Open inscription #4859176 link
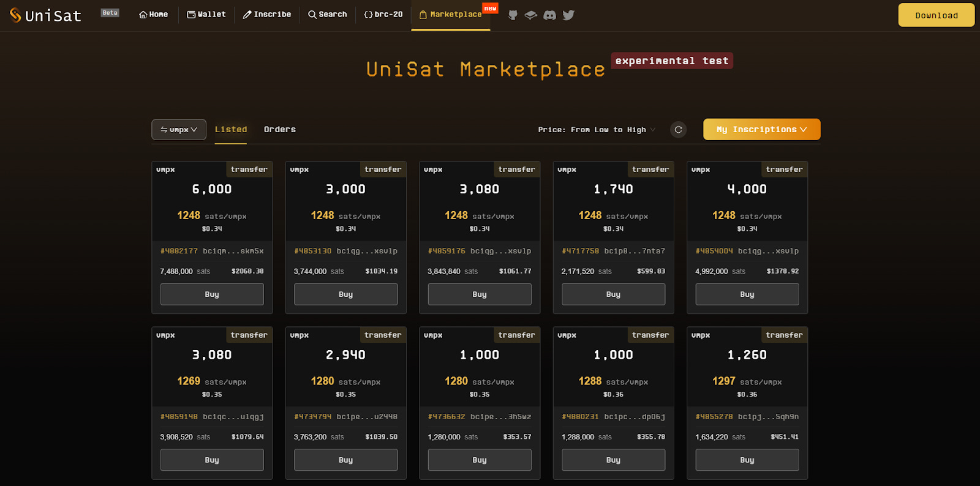Viewport: 980px width, 486px height. [447, 251]
